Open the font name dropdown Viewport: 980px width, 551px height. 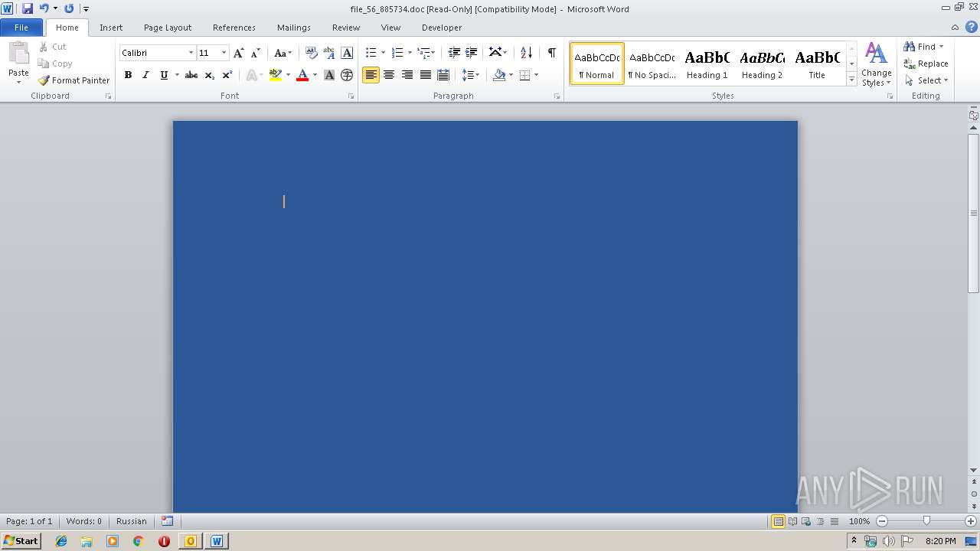coord(191,53)
